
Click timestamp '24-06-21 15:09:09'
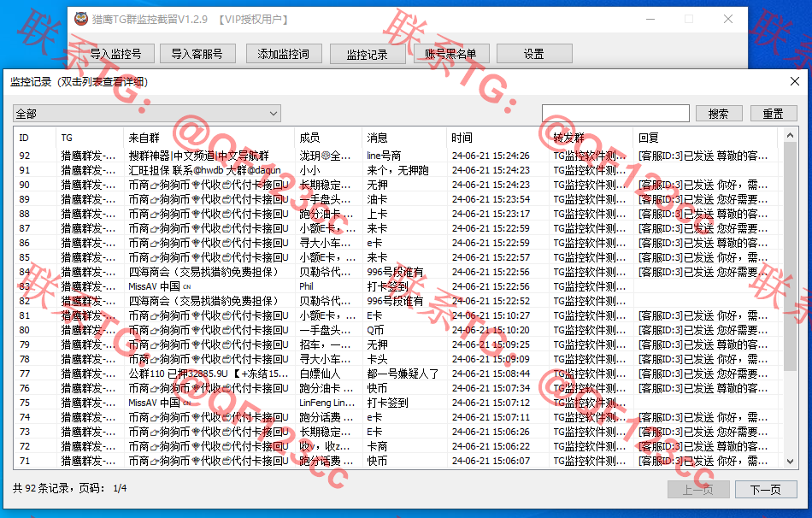pyautogui.click(x=491, y=359)
